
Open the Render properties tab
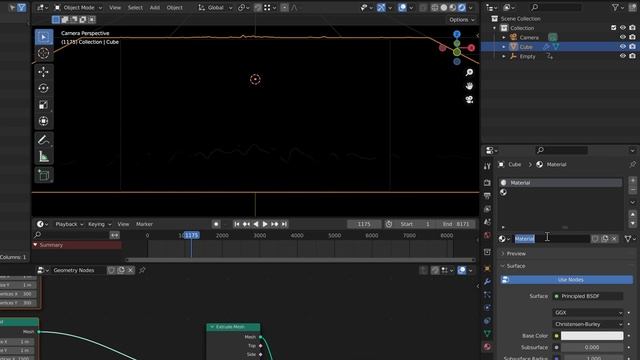487,182
